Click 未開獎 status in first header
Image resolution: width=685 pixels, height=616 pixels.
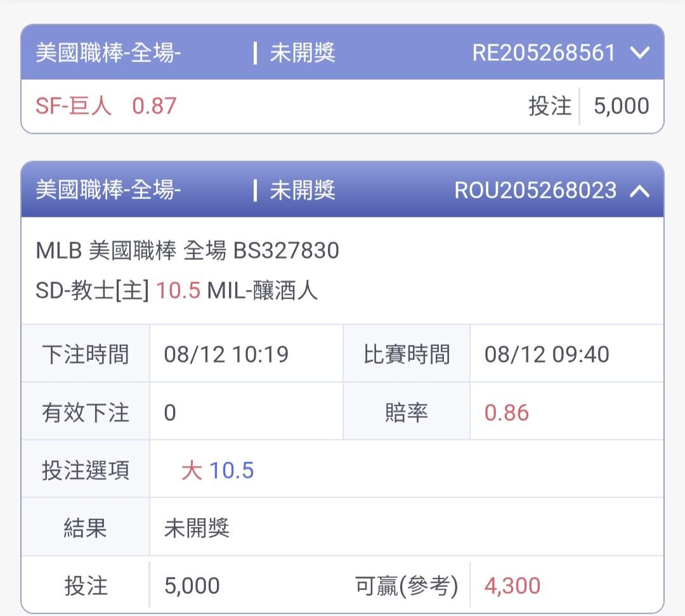[303, 53]
